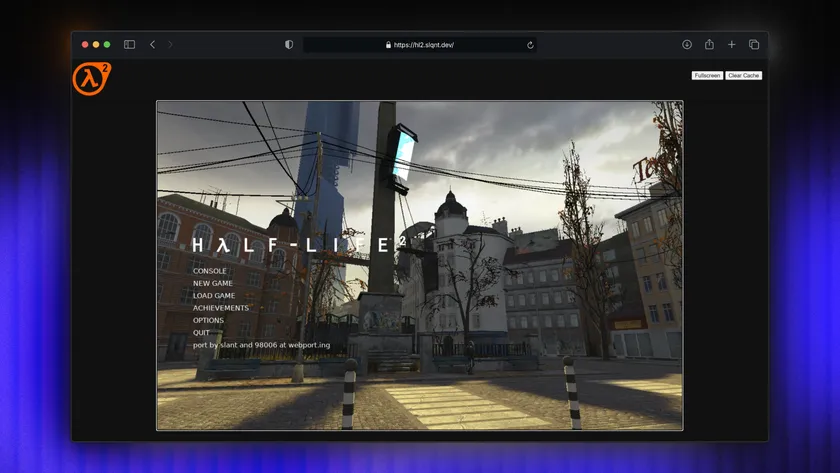Open the CONSOLE menu entry
Image resolution: width=840 pixels, height=473 pixels.
209,271
